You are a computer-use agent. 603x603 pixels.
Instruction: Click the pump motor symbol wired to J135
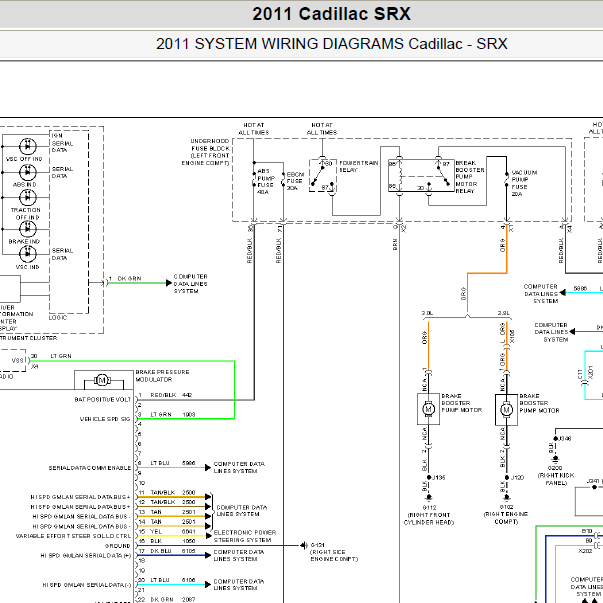428,409
